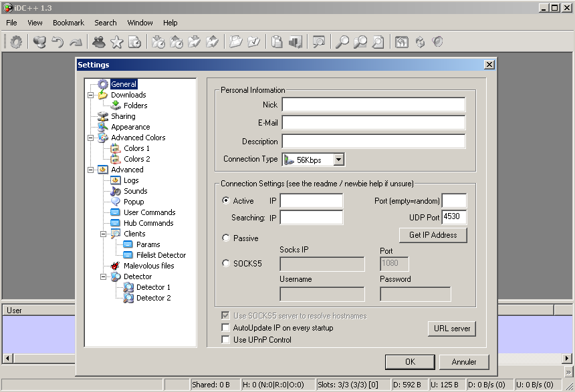Select Sharing in settings tree
The height and width of the screenshot is (392, 575).
[123, 116]
